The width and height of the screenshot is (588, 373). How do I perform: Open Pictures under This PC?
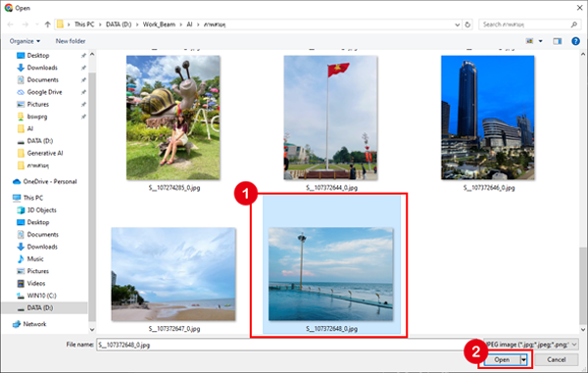pos(38,271)
